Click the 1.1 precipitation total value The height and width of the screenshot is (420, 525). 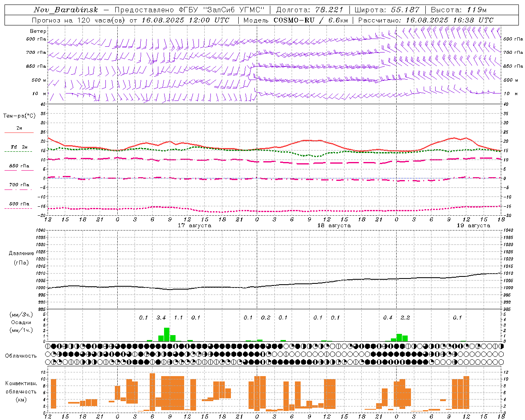point(178,318)
